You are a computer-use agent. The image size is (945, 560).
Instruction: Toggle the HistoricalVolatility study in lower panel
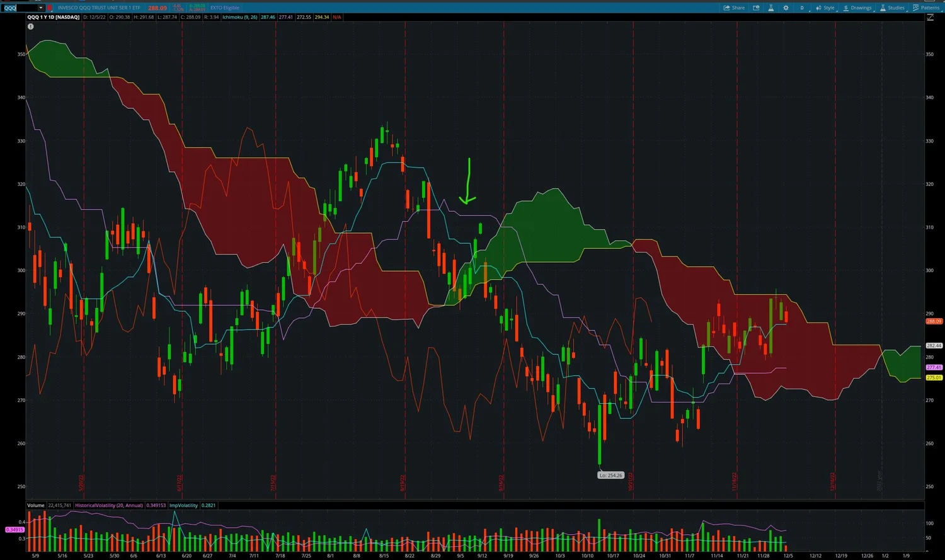108,505
